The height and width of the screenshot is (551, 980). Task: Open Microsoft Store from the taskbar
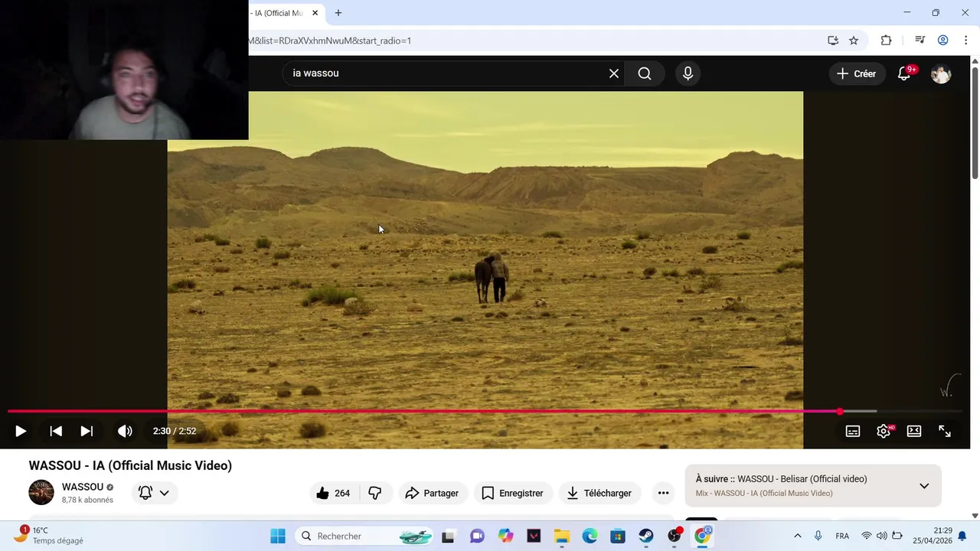[x=618, y=536]
